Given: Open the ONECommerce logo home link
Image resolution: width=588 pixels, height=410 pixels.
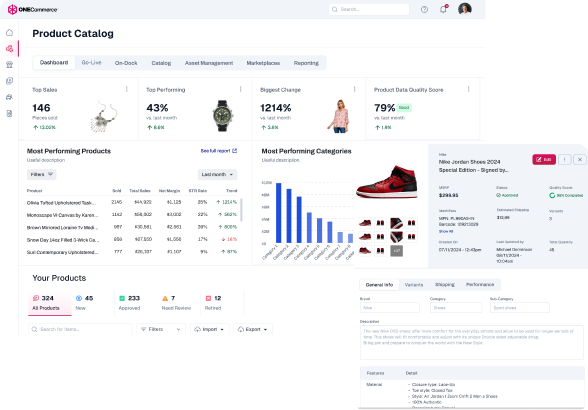Looking at the screenshot, I should (x=33, y=9).
